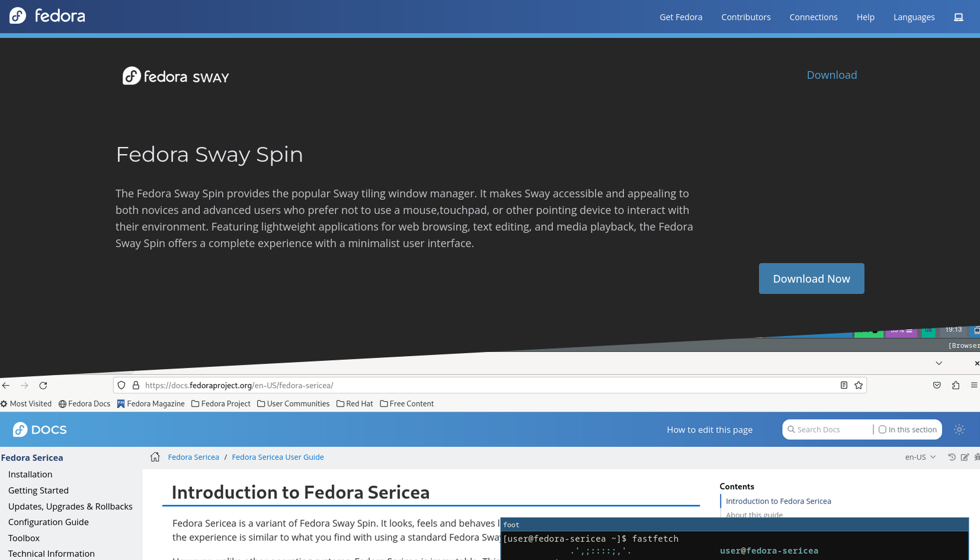Open the Free Content bookmark folder

click(406, 404)
